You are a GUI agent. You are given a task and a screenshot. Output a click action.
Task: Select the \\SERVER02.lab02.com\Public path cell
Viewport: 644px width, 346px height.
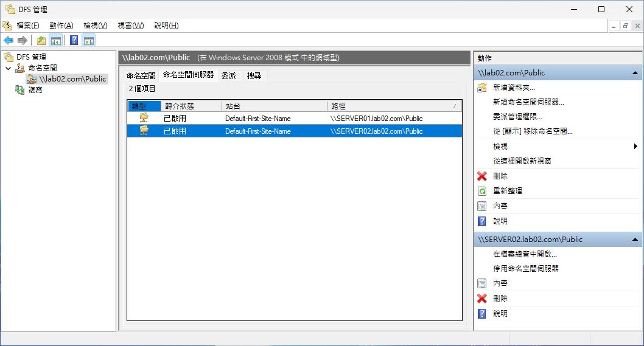pyautogui.click(x=377, y=131)
